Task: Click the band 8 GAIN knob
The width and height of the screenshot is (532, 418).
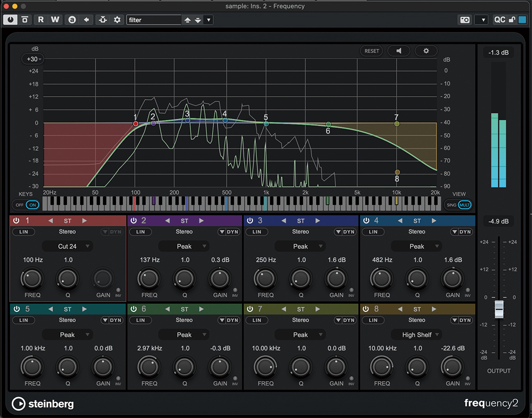Action: (452, 367)
